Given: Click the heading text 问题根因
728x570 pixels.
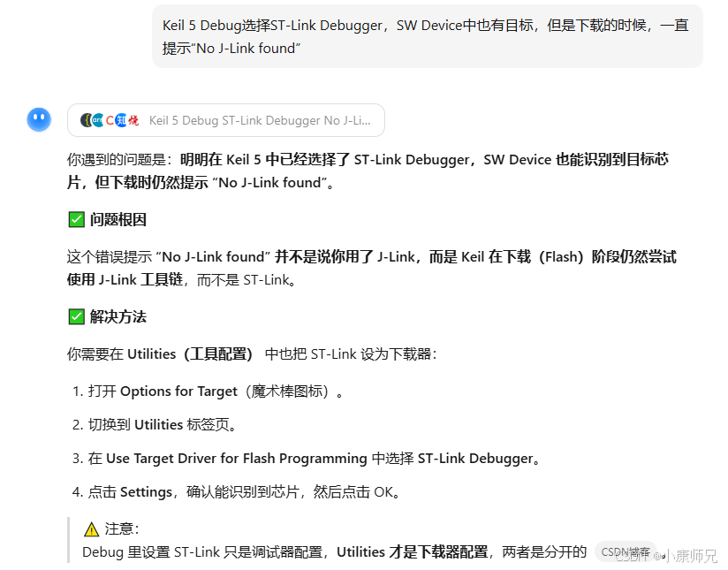Looking at the screenshot, I should click(118, 219).
